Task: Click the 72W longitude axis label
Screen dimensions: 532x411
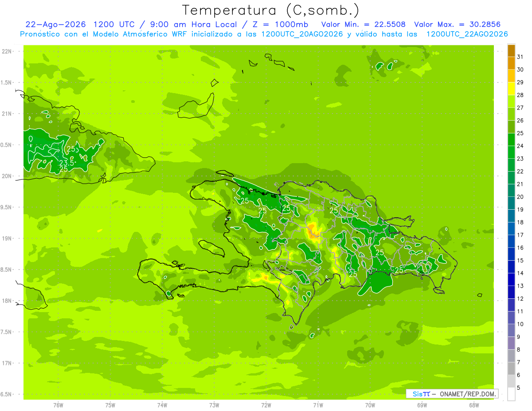Action: 266,405
